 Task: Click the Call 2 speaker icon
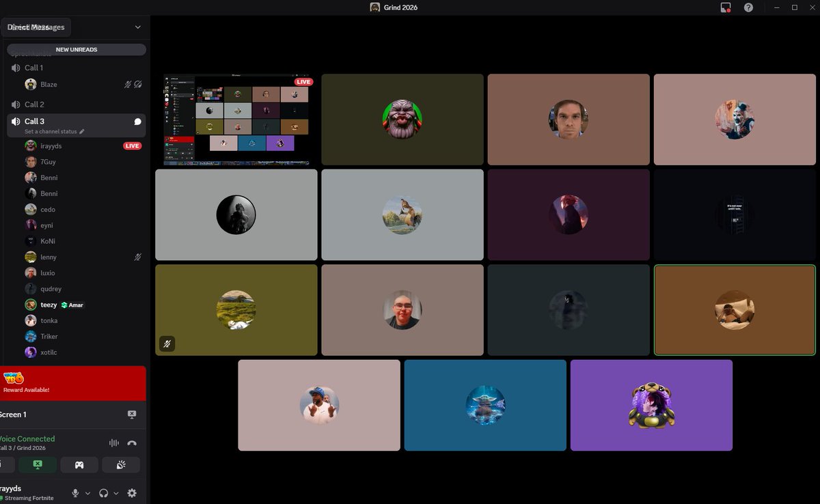pyautogui.click(x=16, y=104)
